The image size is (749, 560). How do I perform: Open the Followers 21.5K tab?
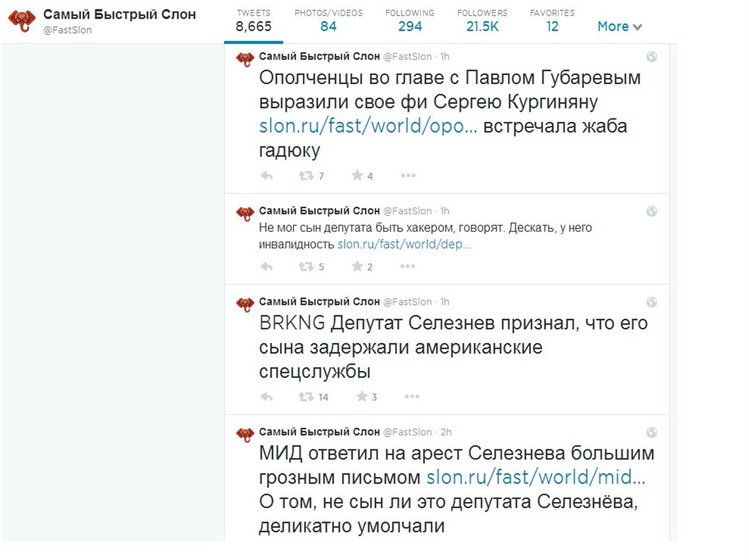click(482, 21)
